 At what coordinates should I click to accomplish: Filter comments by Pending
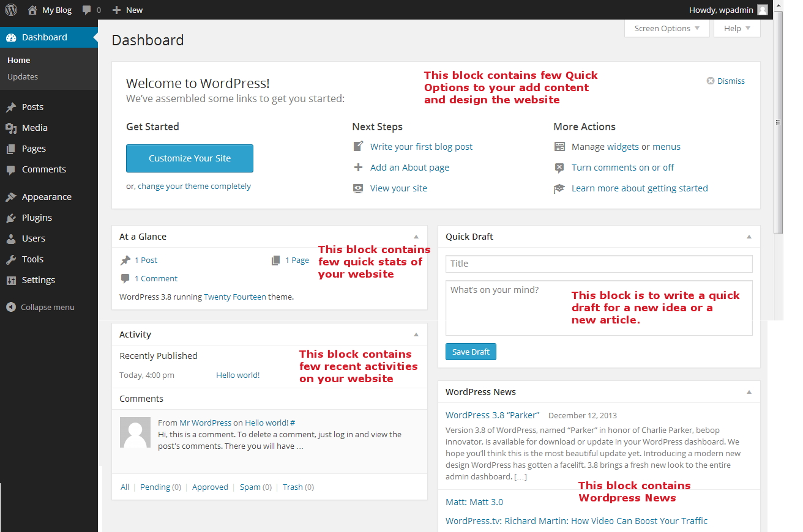[155, 487]
